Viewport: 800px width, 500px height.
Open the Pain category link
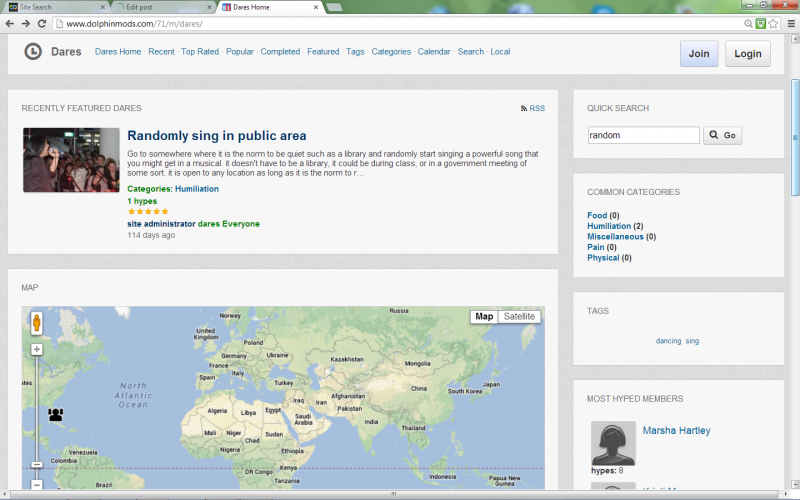click(x=595, y=247)
